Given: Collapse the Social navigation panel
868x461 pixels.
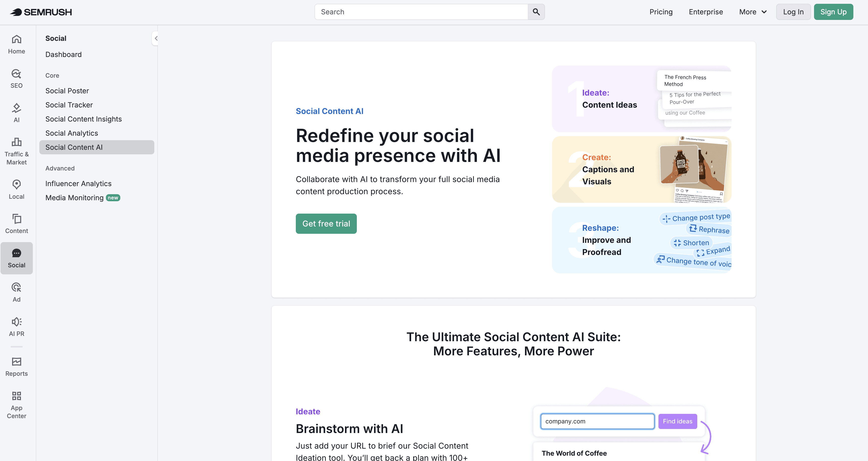Looking at the screenshot, I should 156,38.
